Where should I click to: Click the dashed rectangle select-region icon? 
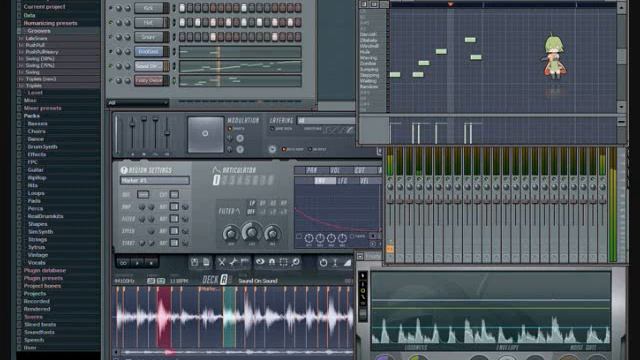point(283,262)
